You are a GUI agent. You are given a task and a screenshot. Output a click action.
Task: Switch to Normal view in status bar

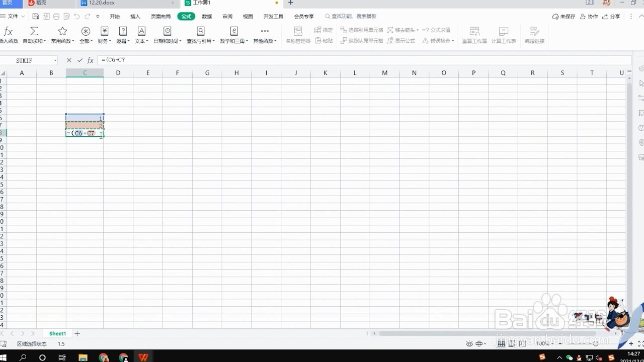pos(501,344)
